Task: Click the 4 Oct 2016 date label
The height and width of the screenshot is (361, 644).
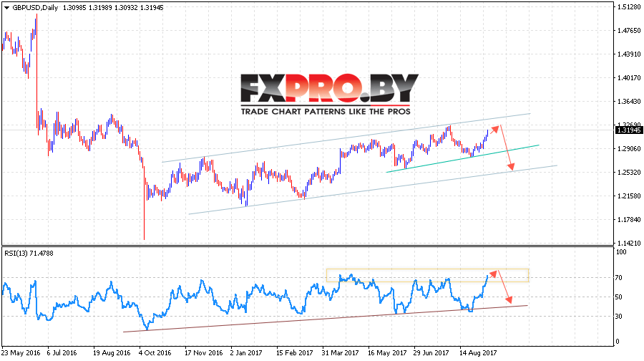Action: click(155, 353)
